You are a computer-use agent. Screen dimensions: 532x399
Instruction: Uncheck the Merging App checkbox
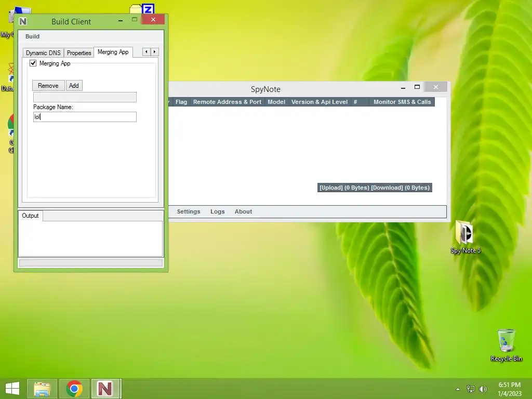(33, 63)
